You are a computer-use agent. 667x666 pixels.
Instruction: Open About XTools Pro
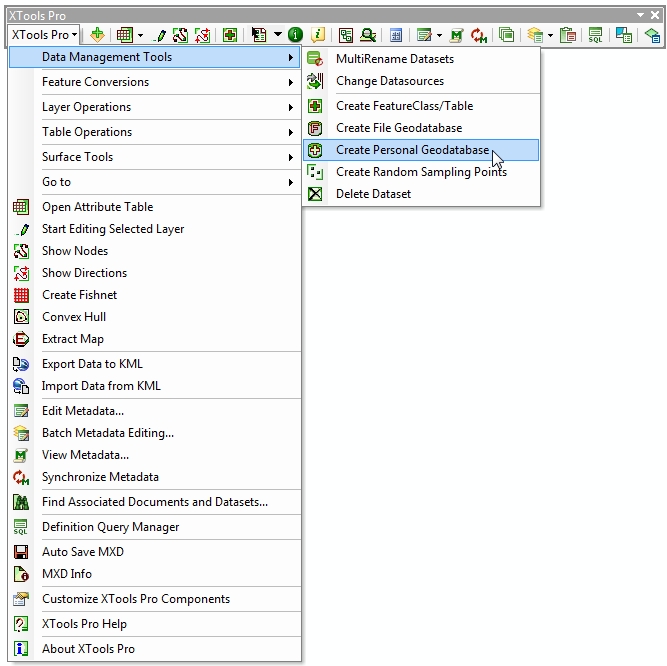coord(155,649)
